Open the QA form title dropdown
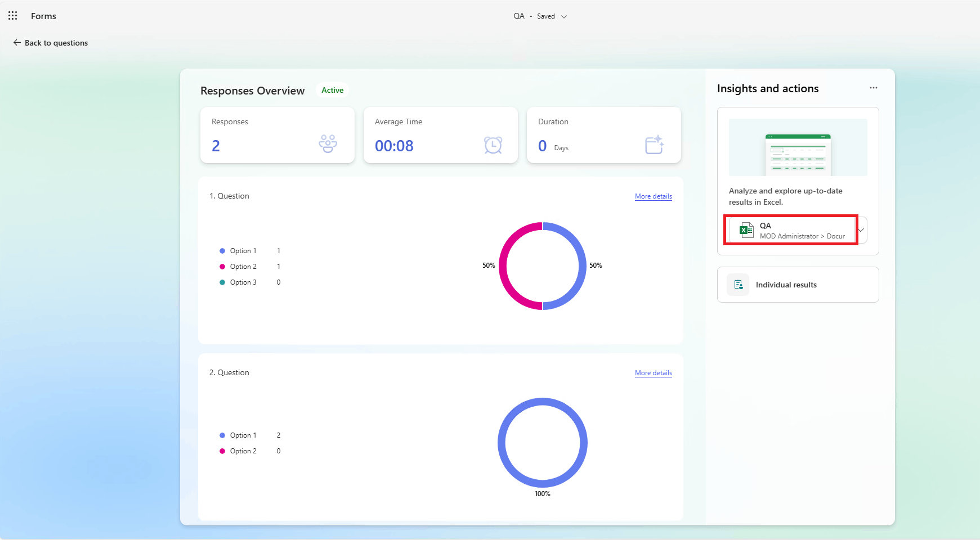 tap(540, 16)
